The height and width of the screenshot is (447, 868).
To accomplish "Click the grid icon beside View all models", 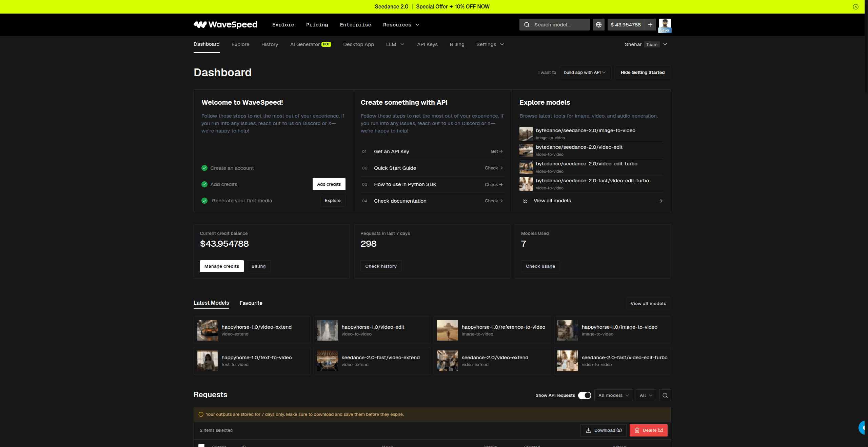I will (x=525, y=201).
